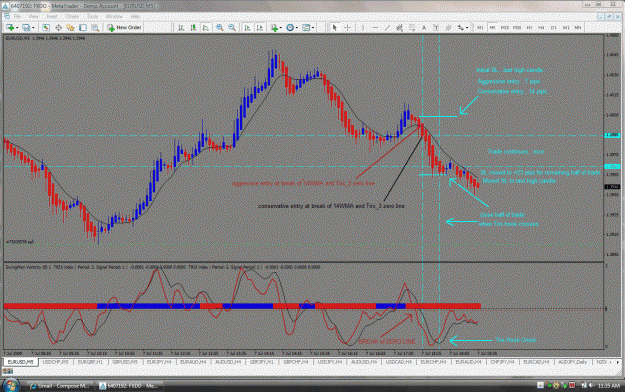Open the Insert menu
625x392 pixels.
52,16
